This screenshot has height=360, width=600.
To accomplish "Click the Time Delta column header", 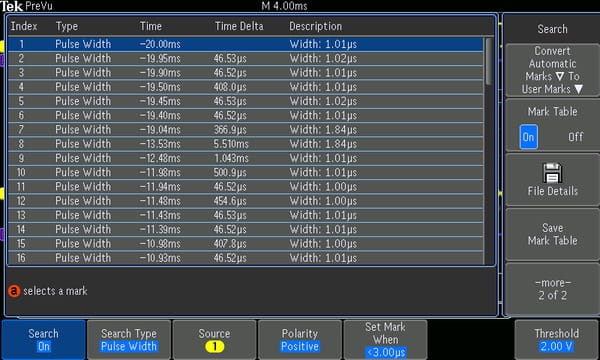I will (x=239, y=26).
